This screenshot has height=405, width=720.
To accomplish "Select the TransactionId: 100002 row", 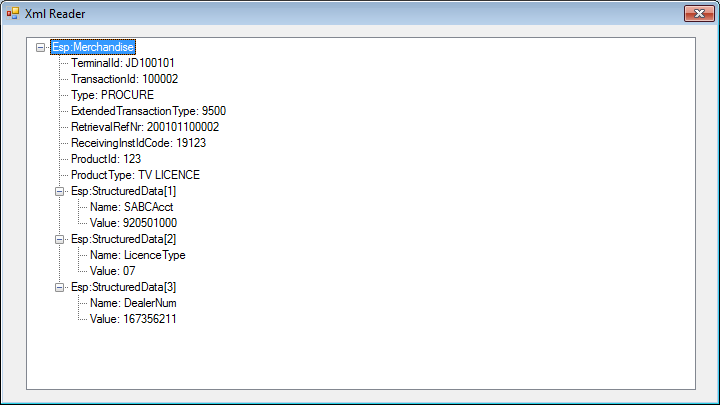I will pos(124,79).
